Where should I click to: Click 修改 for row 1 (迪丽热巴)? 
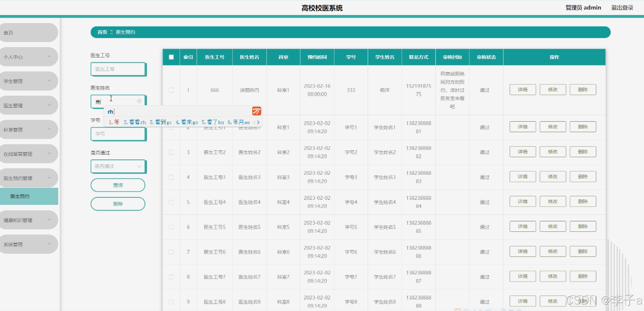(x=553, y=90)
